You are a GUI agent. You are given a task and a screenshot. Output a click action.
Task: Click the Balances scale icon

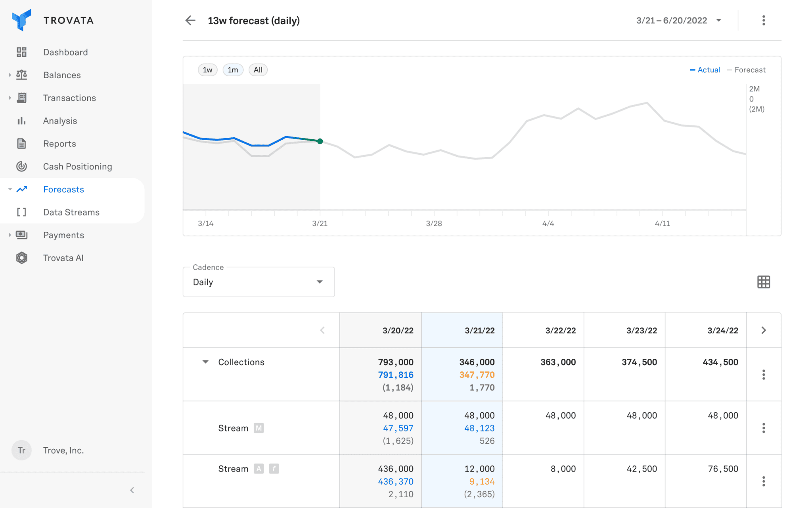click(x=21, y=75)
